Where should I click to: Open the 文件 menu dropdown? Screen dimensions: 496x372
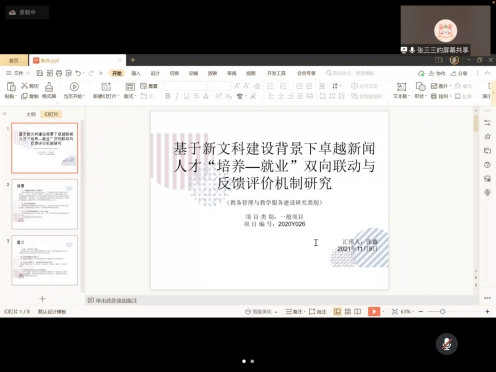18,73
